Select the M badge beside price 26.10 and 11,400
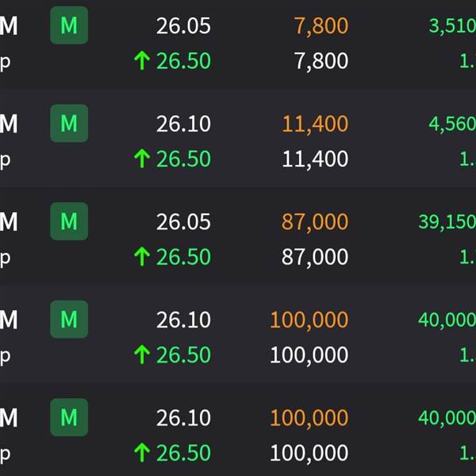The width and height of the screenshot is (476, 476). click(x=69, y=124)
